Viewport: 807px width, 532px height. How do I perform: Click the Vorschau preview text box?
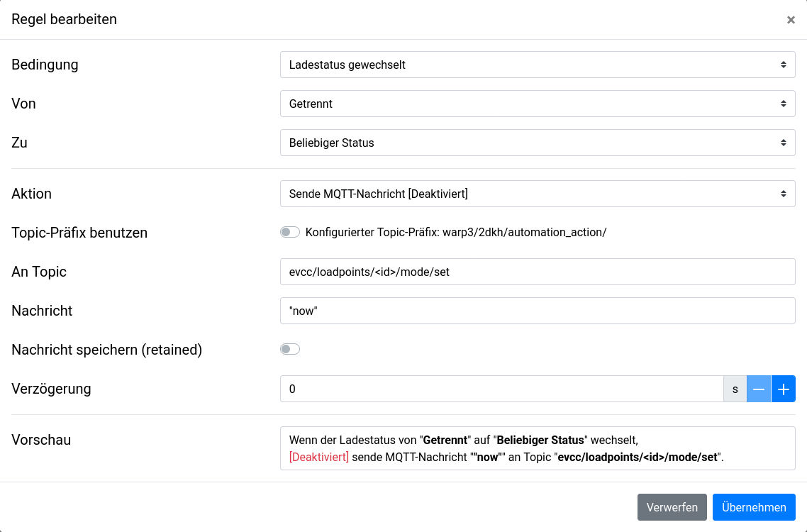pyautogui.click(x=538, y=448)
